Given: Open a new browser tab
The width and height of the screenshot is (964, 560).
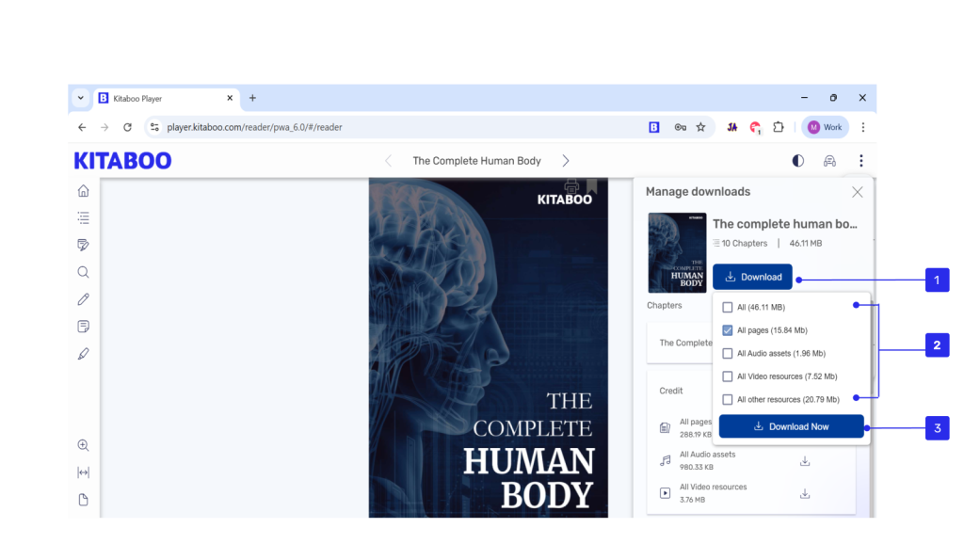Looking at the screenshot, I should pyautogui.click(x=252, y=98).
